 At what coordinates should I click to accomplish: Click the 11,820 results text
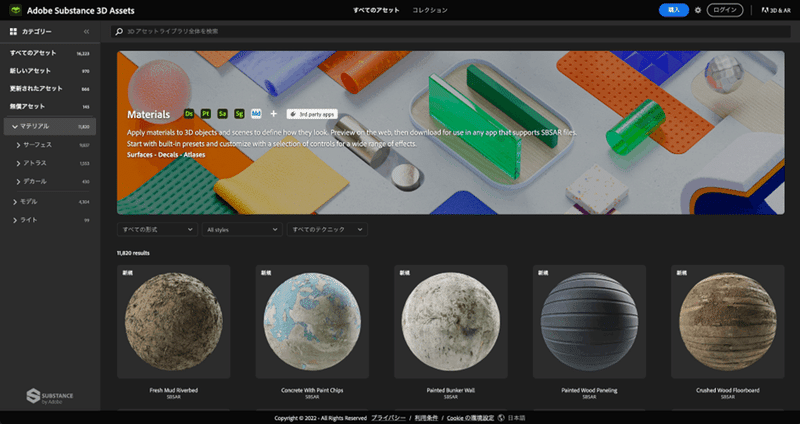pyautogui.click(x=133, y=253)
